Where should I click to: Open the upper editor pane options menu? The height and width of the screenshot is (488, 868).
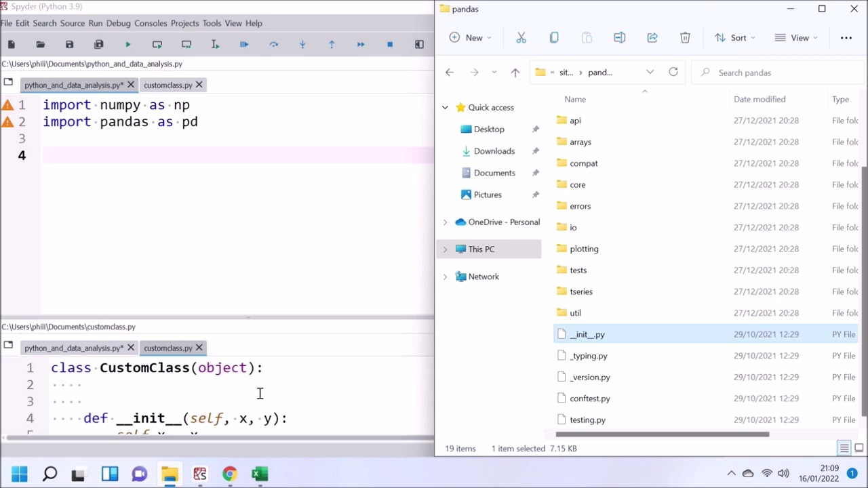click(x=8, y=83)
